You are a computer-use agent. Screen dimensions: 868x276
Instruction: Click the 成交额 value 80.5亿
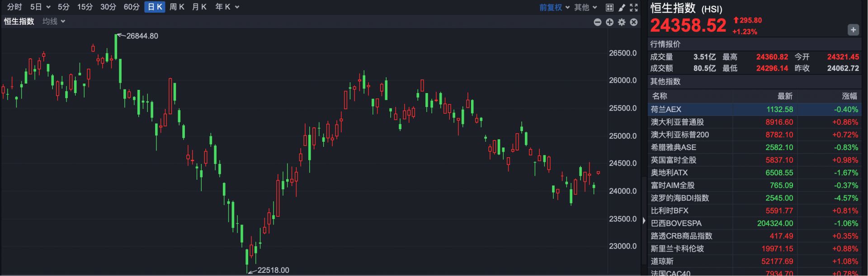(705, 68)
